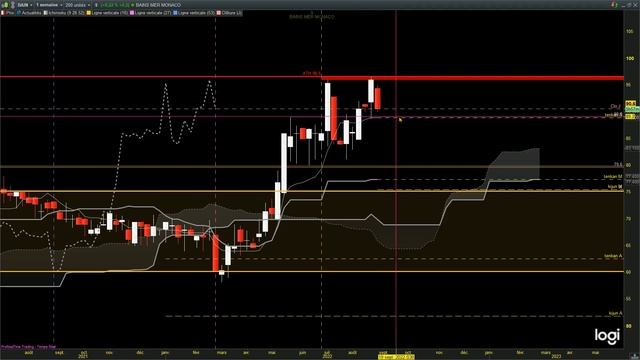
Task: Click the Prix color swatch
Action: tap(2, 13)
